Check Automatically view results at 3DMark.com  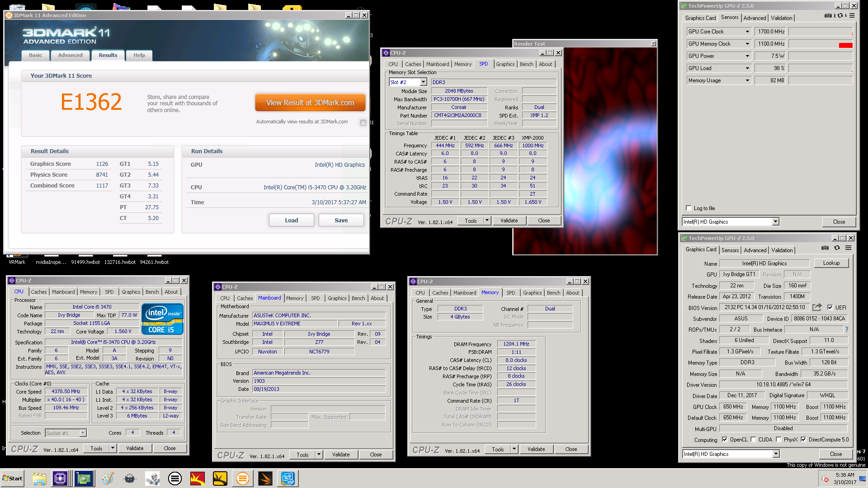point(363,122)
